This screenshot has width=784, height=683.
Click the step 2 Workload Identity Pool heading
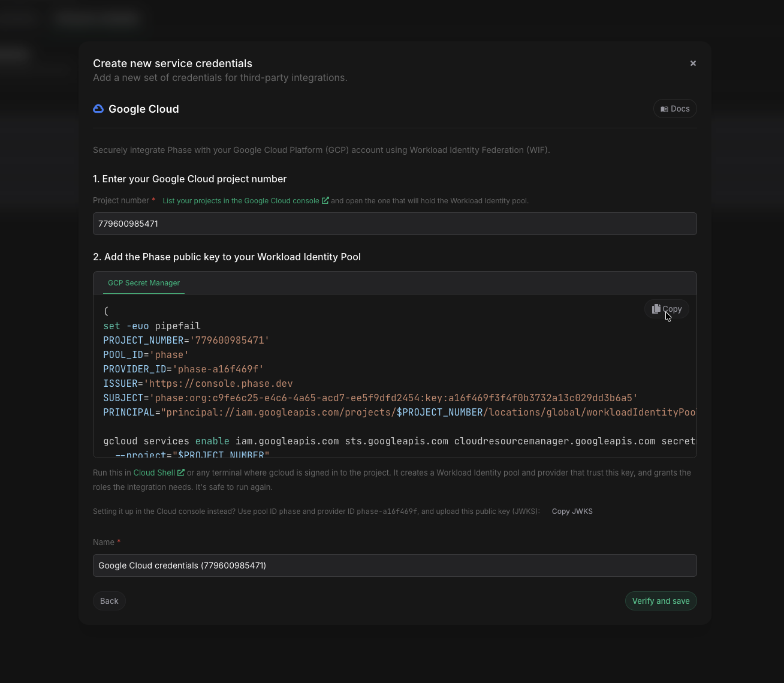click(227, 257)
